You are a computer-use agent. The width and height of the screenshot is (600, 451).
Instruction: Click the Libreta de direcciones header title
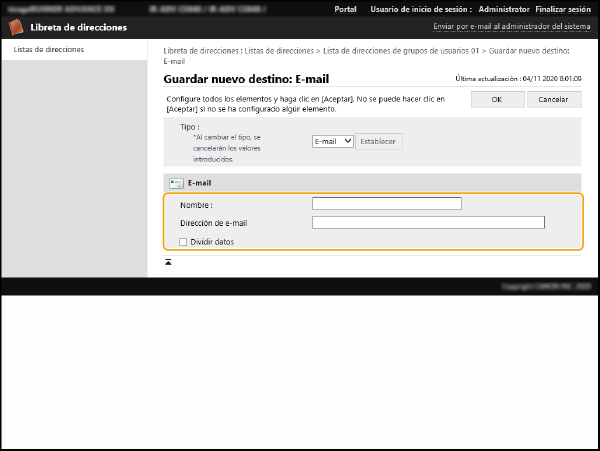point(72,28)
